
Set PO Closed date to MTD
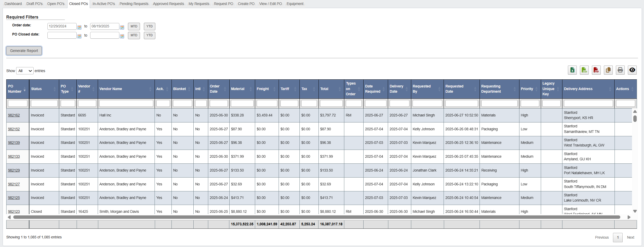click(134, 35)
